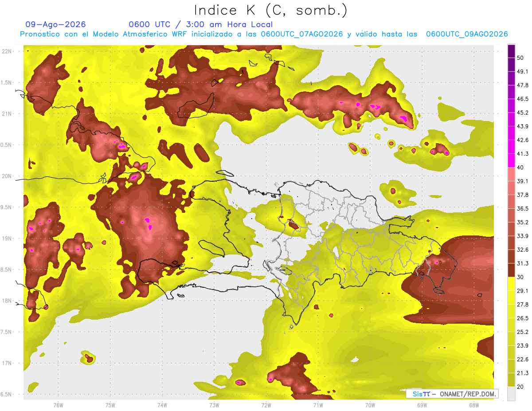This screenshot has width=532, height=411.
Task: Click the 71W longitude axis label
Action: tap(318, 405)
